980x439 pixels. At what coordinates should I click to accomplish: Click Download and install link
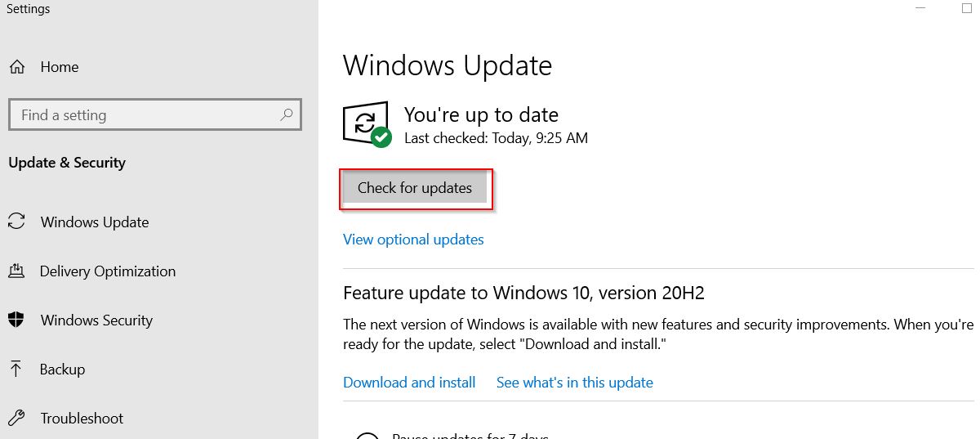409,383
